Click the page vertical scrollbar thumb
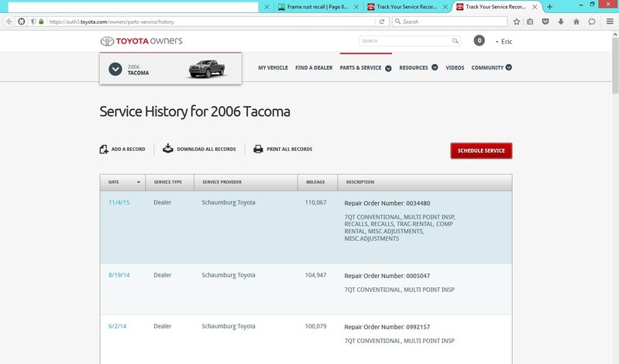 point(615,65)
